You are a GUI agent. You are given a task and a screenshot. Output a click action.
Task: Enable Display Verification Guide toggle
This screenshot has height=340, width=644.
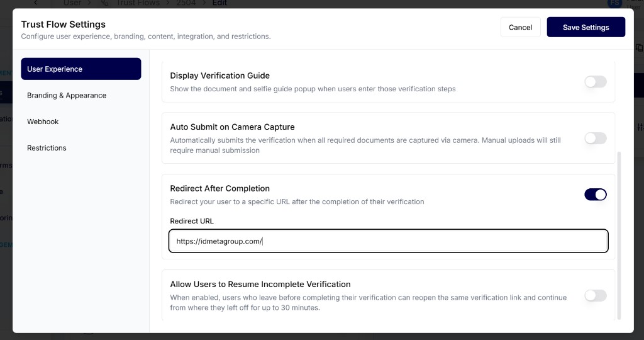pos(595,81)
